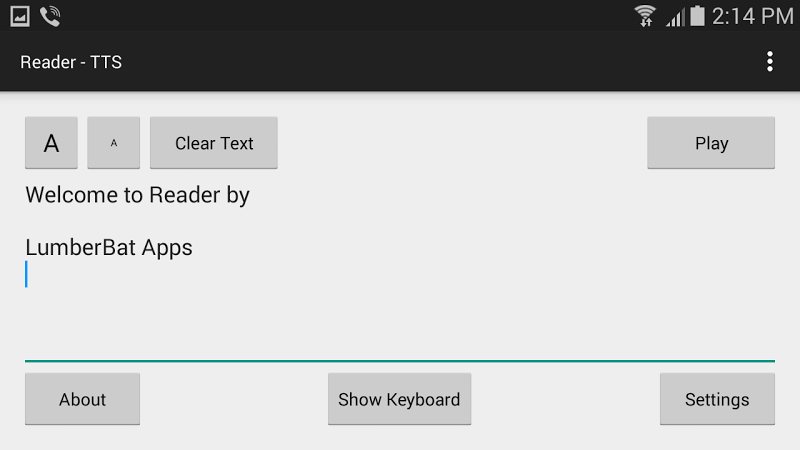The width and height of the screenshot is (800, 450).
Task: Tap the battery icon in status bar
Action: pyautogui.click(x=697, y=15)
